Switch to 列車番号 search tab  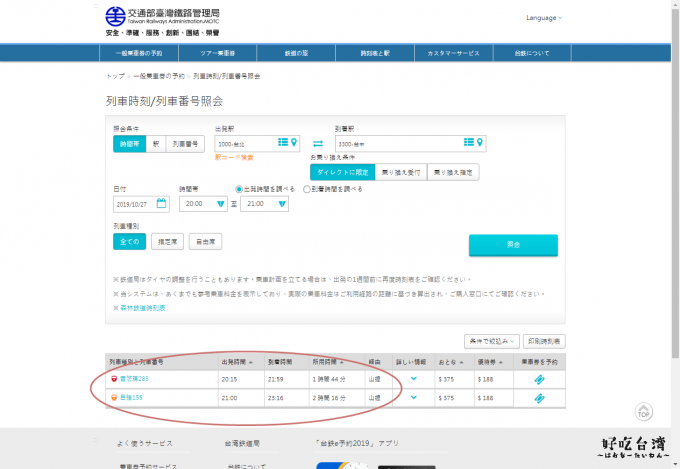(187, 144)
